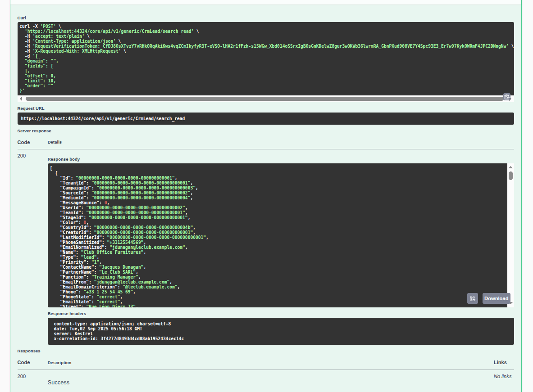533x392 pixels.
Task: Click the response body vertical scrollbar thumb
Action: [510, 176]
